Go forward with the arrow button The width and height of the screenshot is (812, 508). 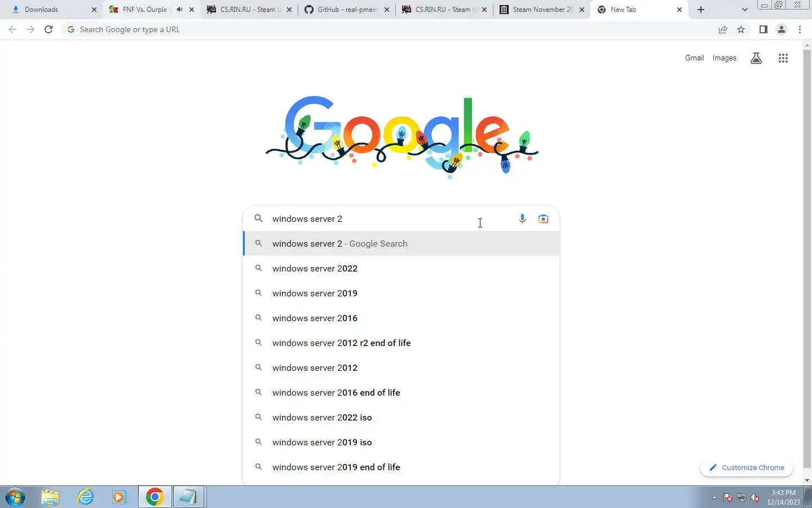tap(30, 29)
